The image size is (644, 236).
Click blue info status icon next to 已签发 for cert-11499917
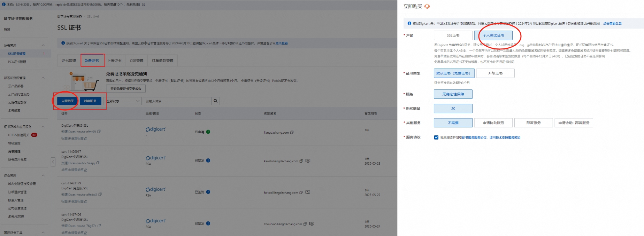[208, 160]
